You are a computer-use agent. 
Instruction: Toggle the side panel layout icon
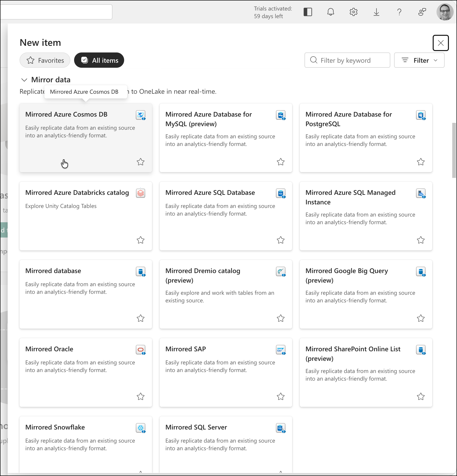(x=308, y=12)
